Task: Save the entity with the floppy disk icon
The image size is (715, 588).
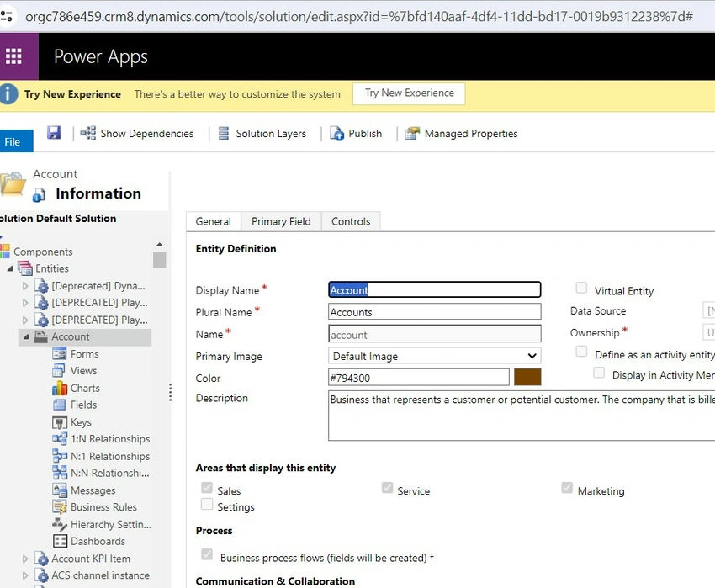Action: click(54, 133)
